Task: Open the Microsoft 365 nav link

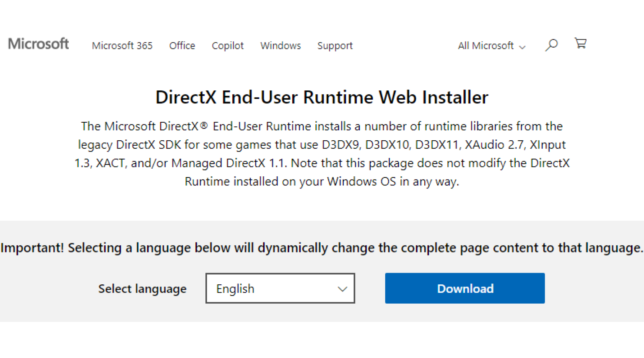Action: click(122, 46)
